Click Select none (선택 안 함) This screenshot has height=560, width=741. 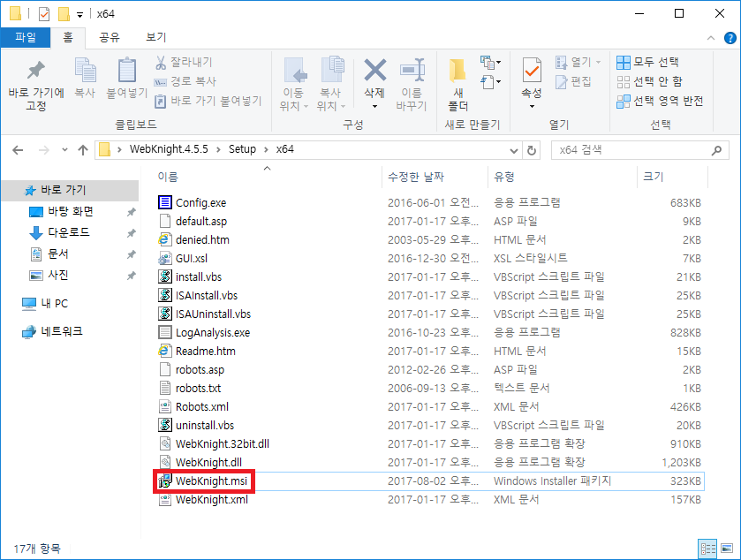tap(650, 81)
